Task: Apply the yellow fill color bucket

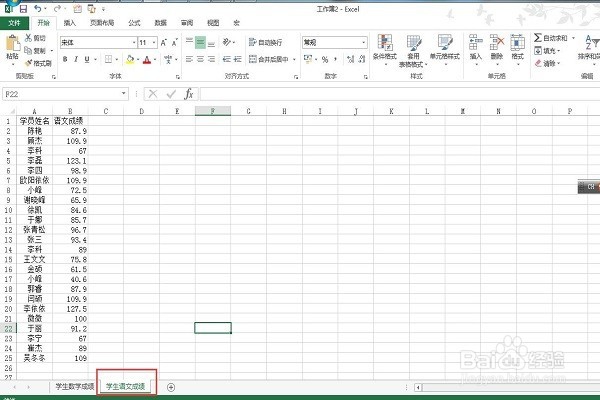Action: coord(130,59)
